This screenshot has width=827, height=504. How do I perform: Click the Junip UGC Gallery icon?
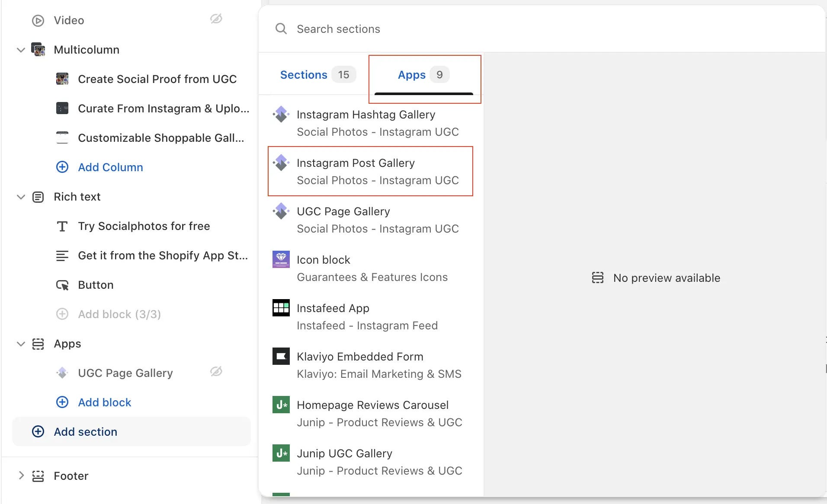click(x=281, y=453)
